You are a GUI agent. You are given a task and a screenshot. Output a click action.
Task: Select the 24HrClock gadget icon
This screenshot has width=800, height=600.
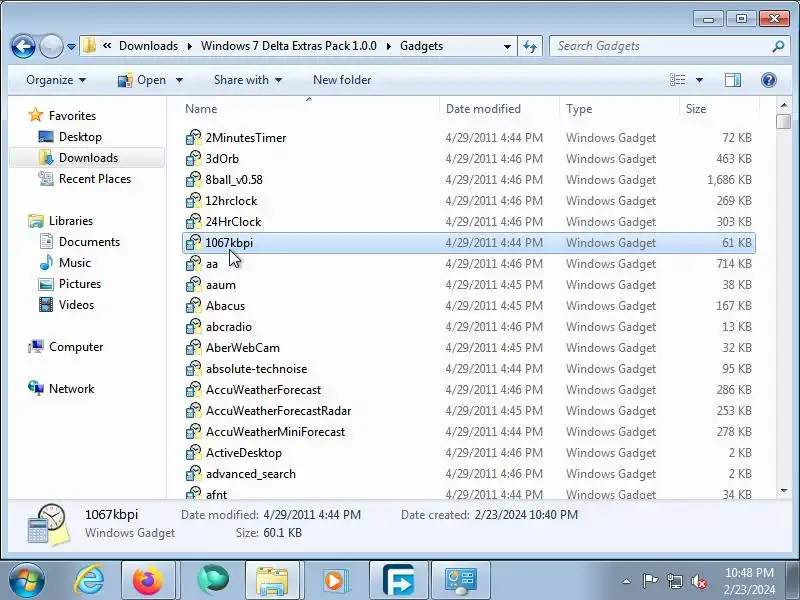[x=193, y=221]
